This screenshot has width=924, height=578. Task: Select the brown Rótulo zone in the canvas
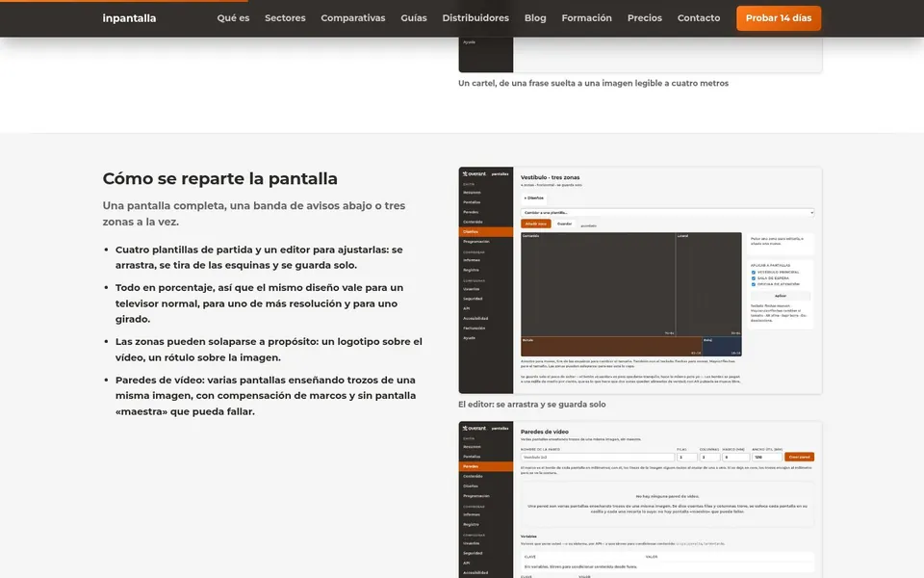click(x=611, y=346)
